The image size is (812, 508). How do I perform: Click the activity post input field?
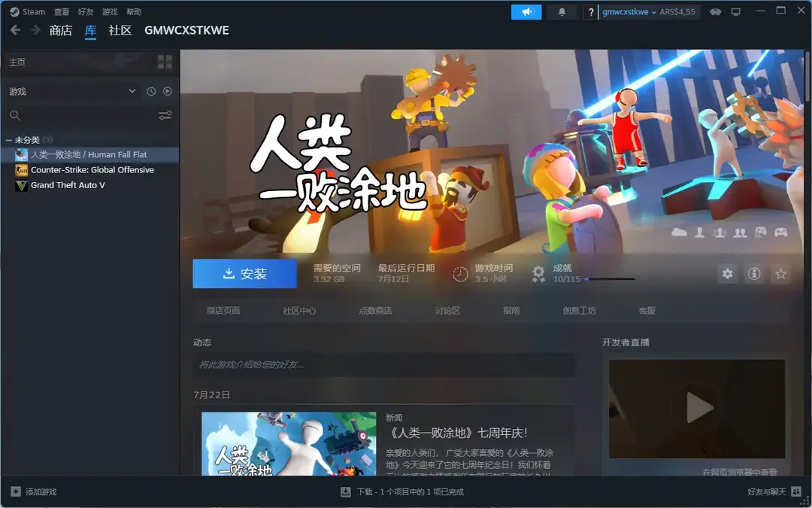(x=384, y=365)
